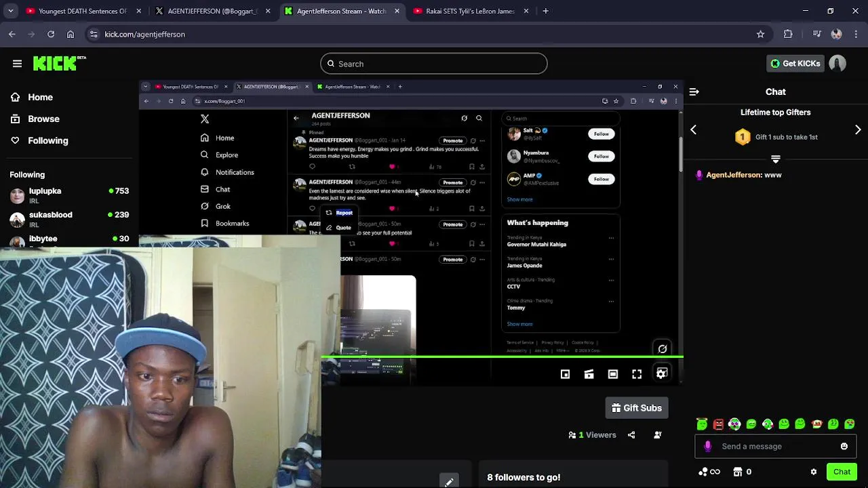
Task: Open browser extensions puzzle icon
Action: (788, 34)
